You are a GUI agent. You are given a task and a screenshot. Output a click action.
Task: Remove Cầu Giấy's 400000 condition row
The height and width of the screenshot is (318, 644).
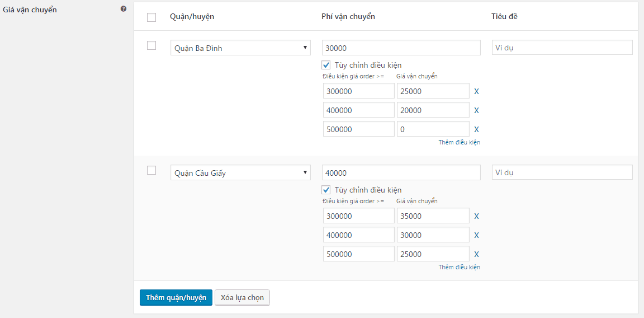tap(476, 235)
